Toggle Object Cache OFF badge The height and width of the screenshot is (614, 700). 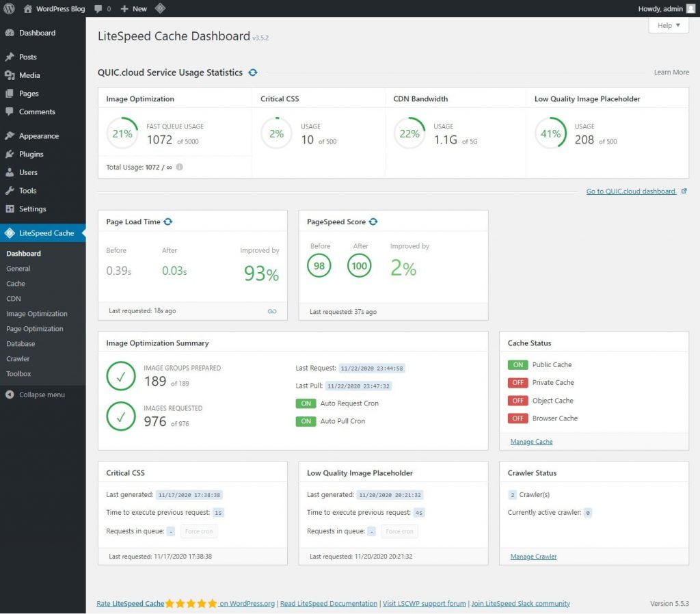coord(518,401)
